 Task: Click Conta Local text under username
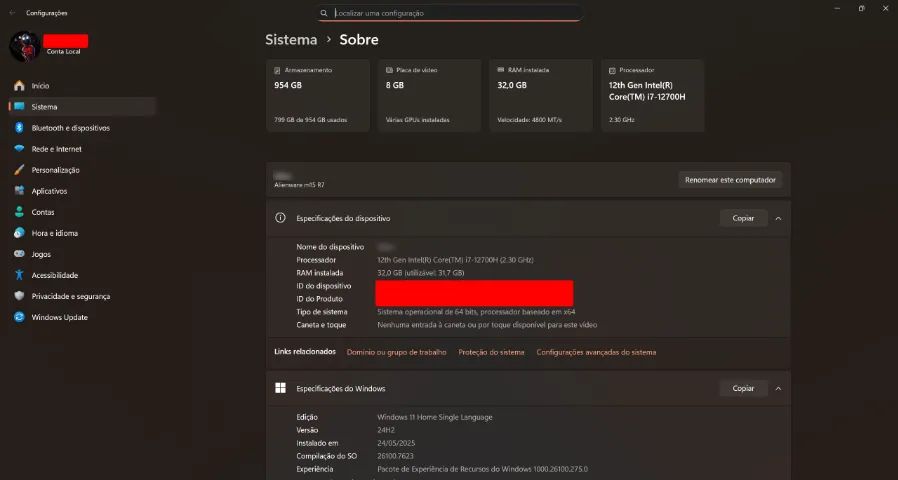64,52
